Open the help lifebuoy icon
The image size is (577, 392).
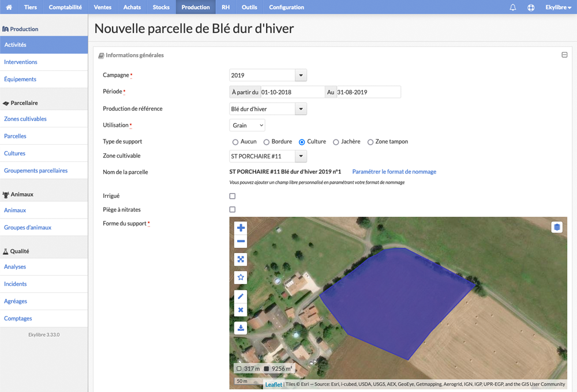pyautogui.click(x=531, y=7)
